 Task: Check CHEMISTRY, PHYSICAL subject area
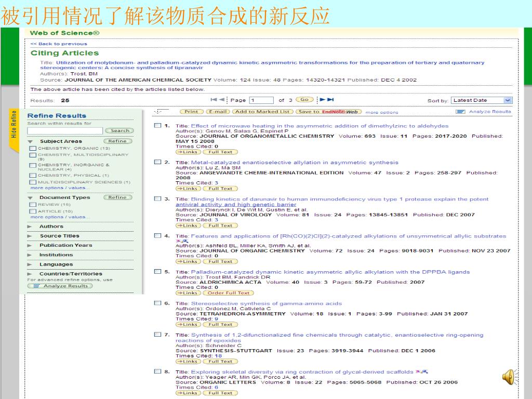coord(33,176)
